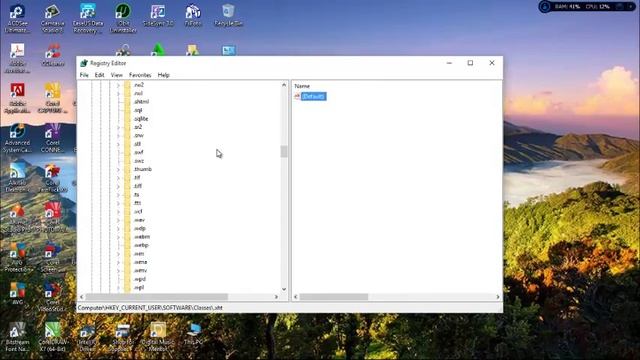This screenshot has height=360, width=640.
Task: Expand the .webm registry key
Action: (118, 237)
